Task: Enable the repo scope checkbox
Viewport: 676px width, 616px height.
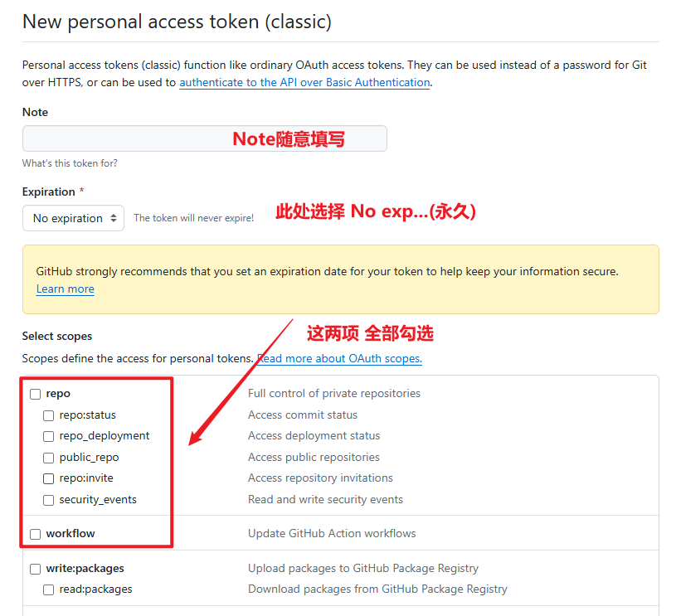Action: click(x=36, y=394)
